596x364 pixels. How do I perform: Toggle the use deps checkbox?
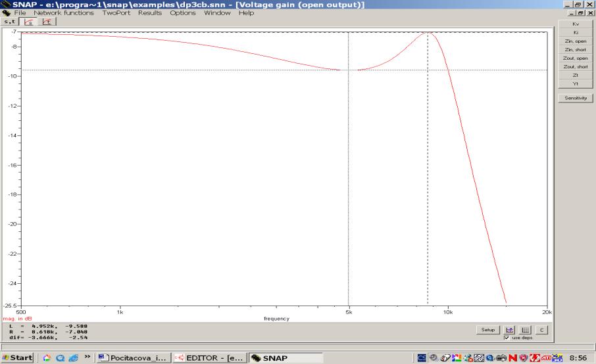[x=507, y=338]
